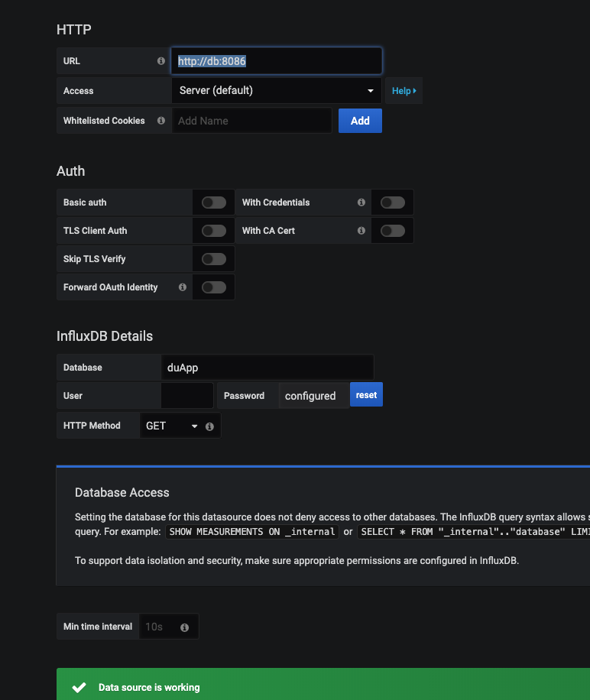Click the Database field containing duApp
Screen dimensions: 590x700
click(267, 368)
